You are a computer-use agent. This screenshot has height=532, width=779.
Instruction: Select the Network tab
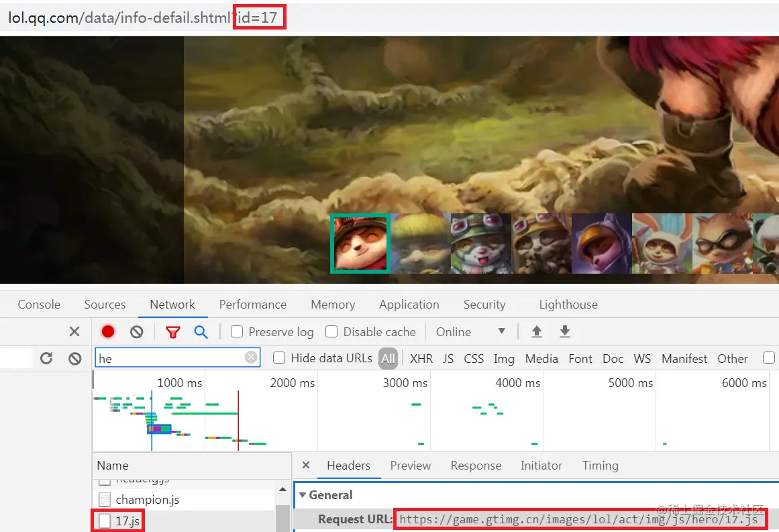172,304
